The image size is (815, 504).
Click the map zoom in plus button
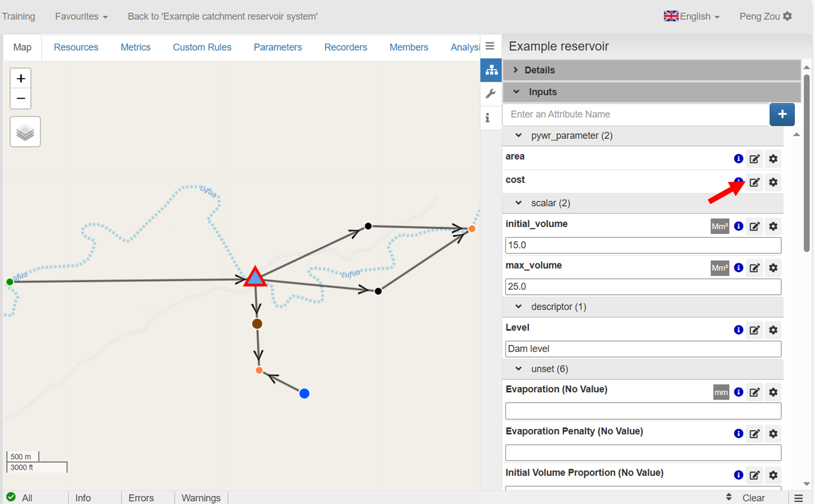pyautogui.click(x=21, y=79)
